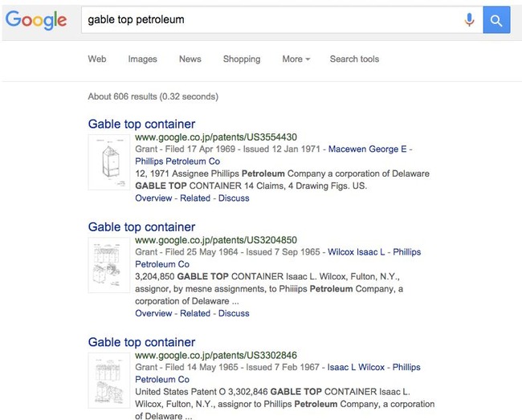Switch to the Web tab

click(x=97, y=59)
